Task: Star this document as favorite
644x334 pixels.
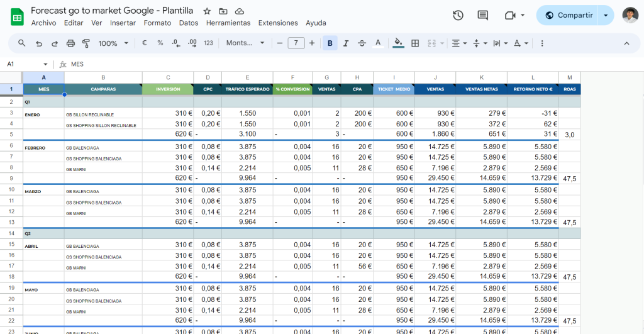Action: [207, 11]
